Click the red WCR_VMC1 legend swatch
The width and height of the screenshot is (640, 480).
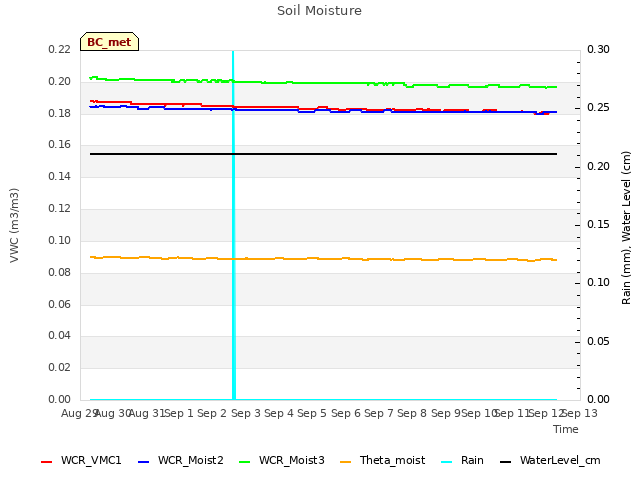click(47, 462)
